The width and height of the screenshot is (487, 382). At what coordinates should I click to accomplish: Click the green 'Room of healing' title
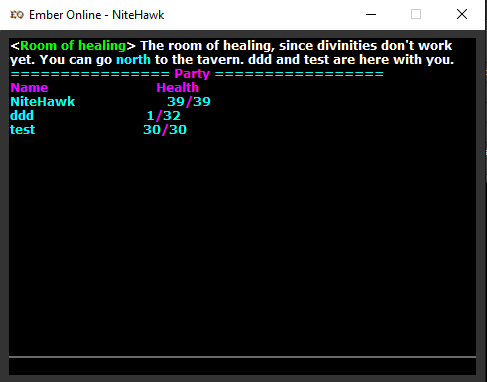(73, 46)
